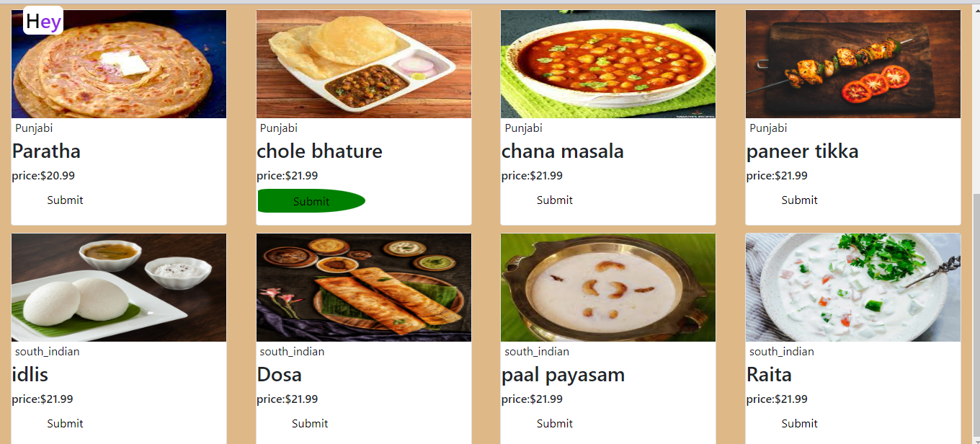Click the paneer tikka skewer image

(852, 63)
